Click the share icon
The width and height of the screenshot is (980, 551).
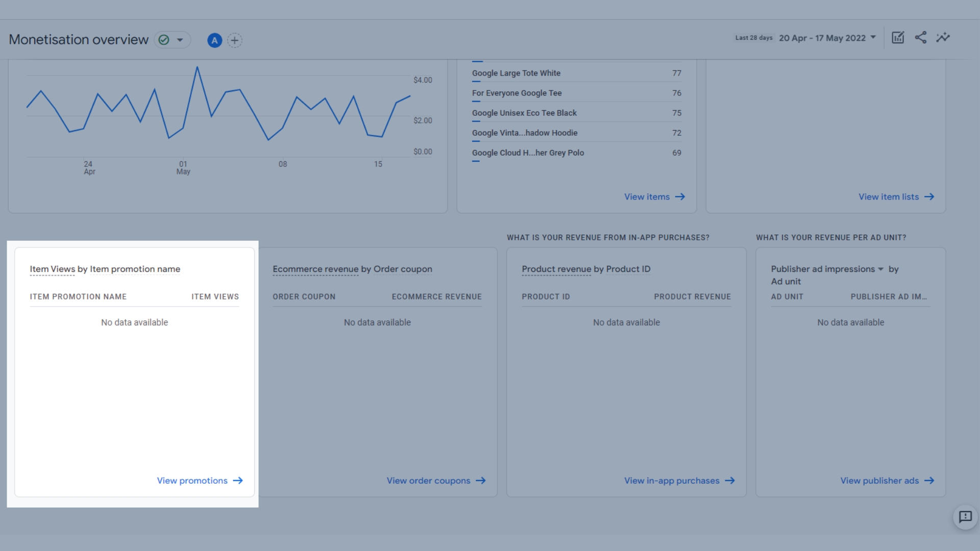(921, 37)
